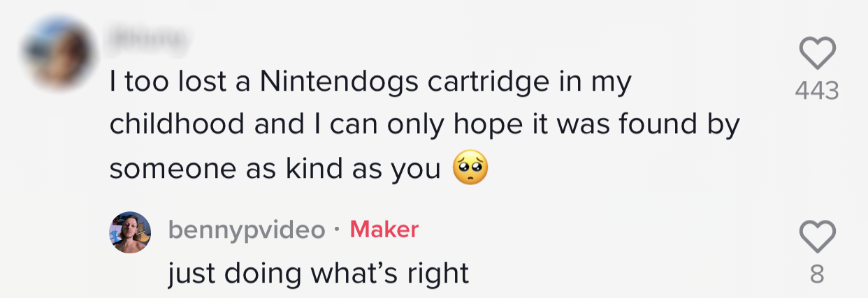Screen dimensions: 868x298
Task: Open bennypvideo's small profile avatar
Action: [x=130, y=232]
